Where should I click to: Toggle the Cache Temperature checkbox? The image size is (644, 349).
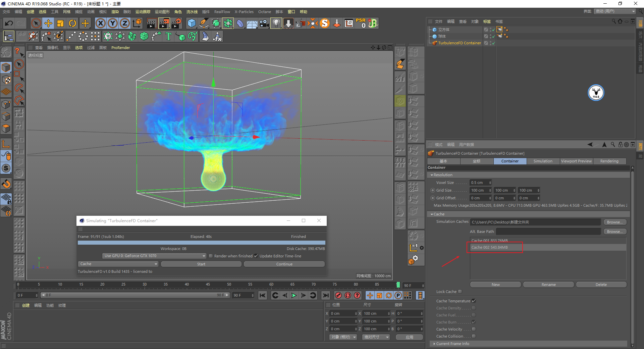coord(474,301)
